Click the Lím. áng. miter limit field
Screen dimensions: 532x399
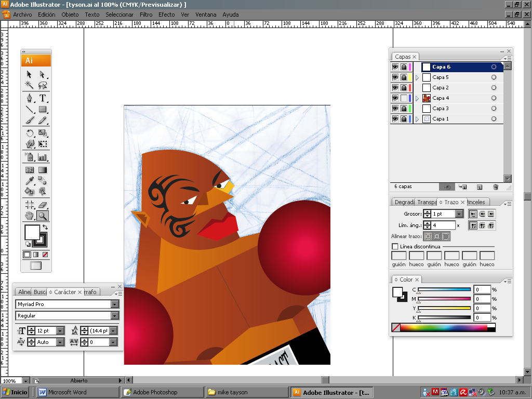pyautogui.click(x=443, y=225)
